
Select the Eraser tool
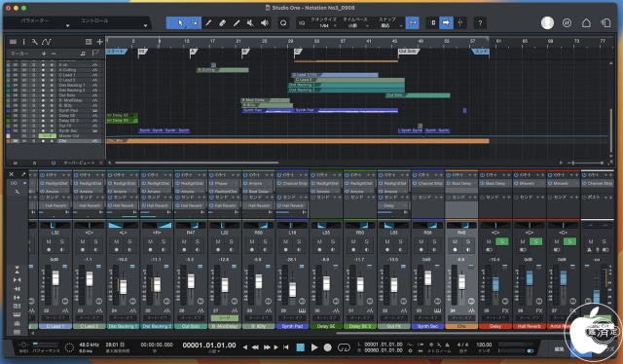coord(223,23)
